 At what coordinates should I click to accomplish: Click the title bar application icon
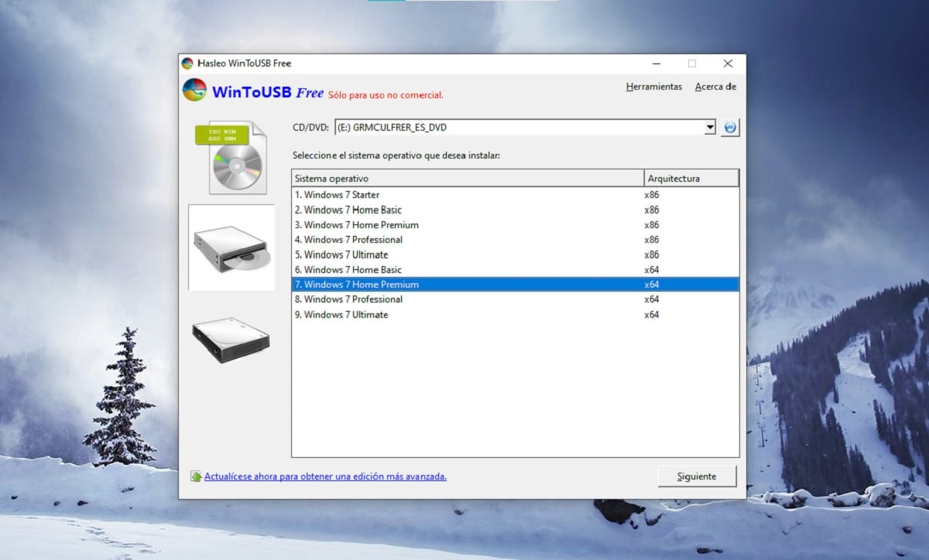click(187, 63)
